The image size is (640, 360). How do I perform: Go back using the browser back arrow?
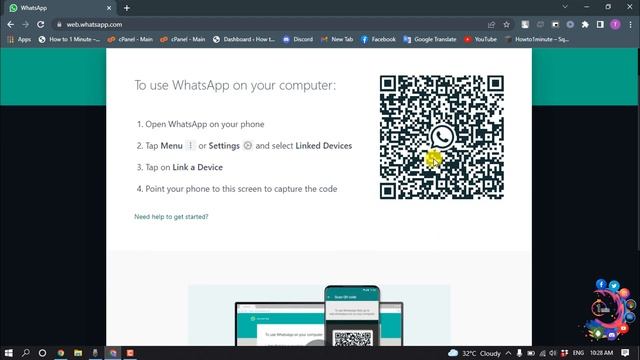pyautogui.click(x=11, y=24)
